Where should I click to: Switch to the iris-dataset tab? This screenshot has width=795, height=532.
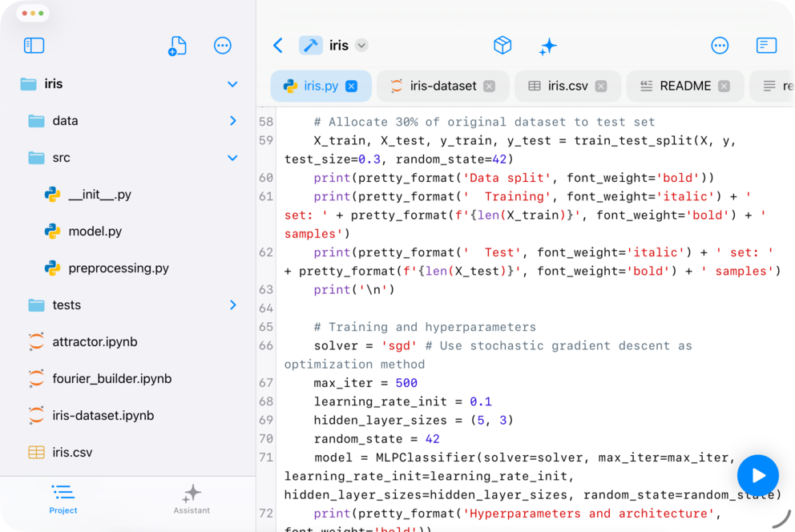(443, 87)
